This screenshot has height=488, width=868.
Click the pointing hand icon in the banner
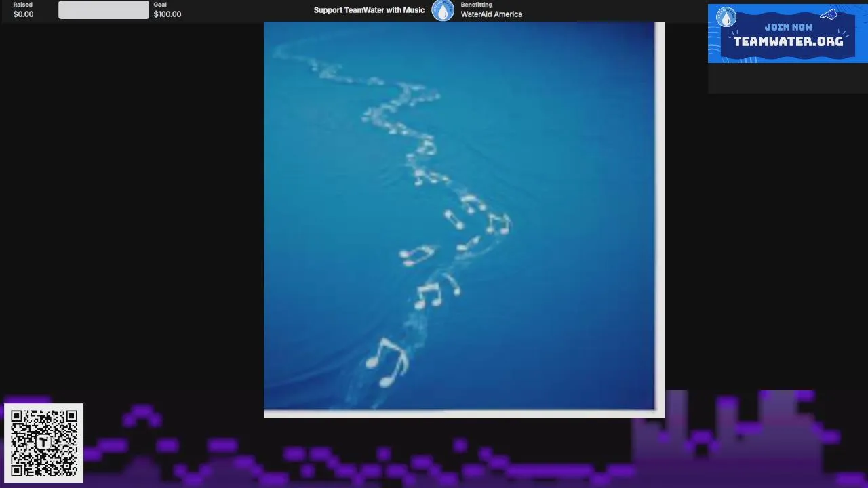coord(829,15)
